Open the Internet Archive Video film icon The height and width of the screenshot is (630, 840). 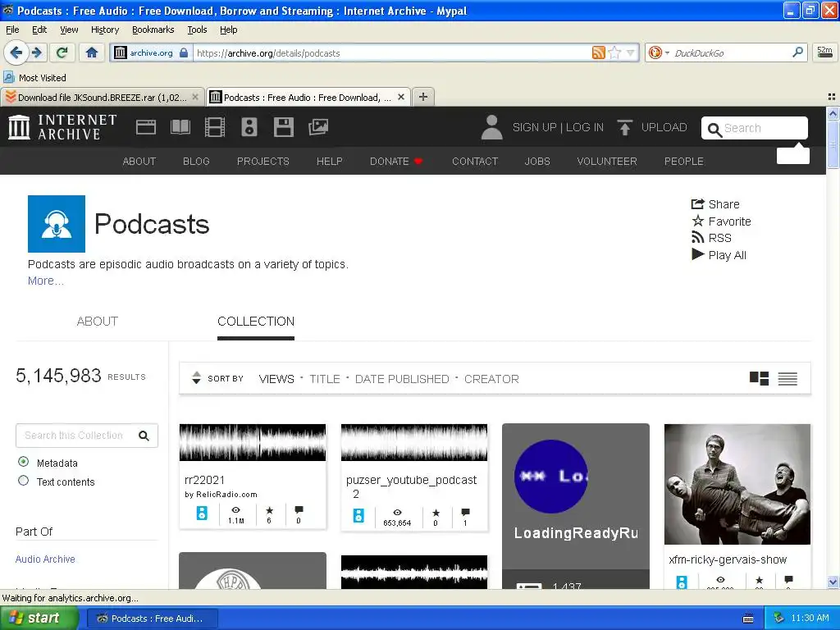coord(215,127)
